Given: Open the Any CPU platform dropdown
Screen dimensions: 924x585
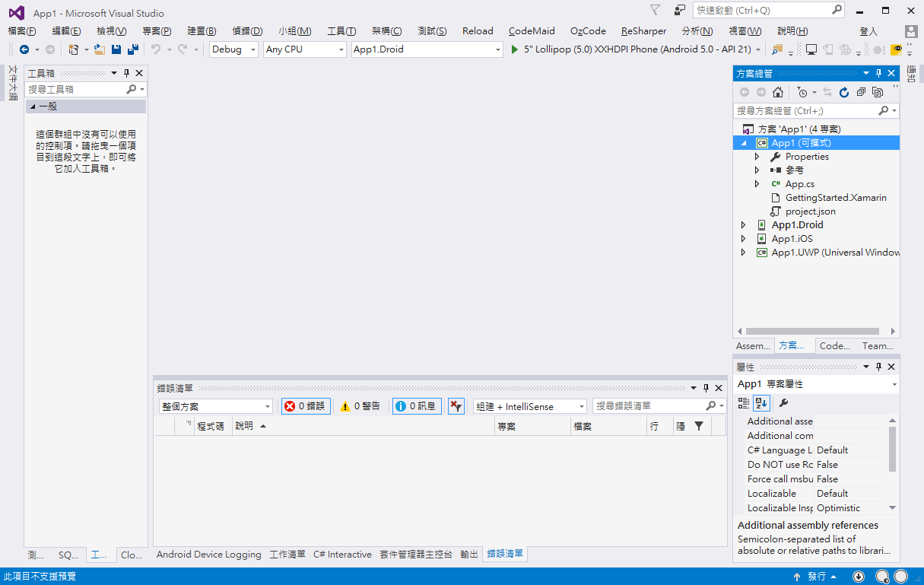Looking at the screenshot, I should click(x=305, y=49).
